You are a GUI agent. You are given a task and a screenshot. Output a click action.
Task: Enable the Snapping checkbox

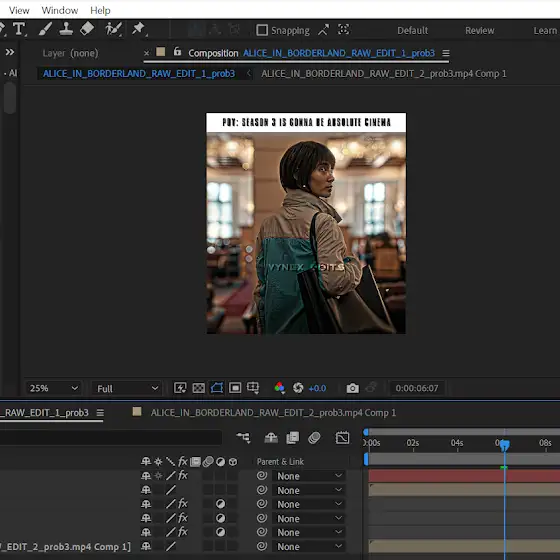pyautogui.click(x=262, y=30)
